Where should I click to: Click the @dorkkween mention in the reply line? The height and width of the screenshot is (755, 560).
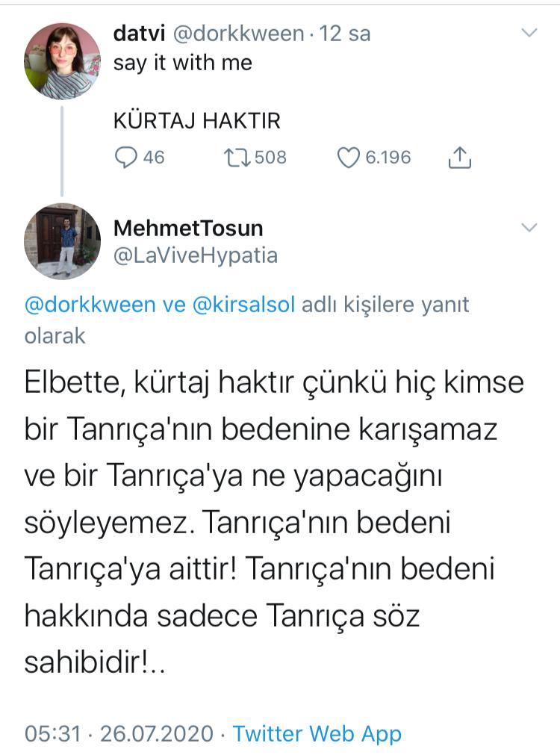[x=93, y=305]
